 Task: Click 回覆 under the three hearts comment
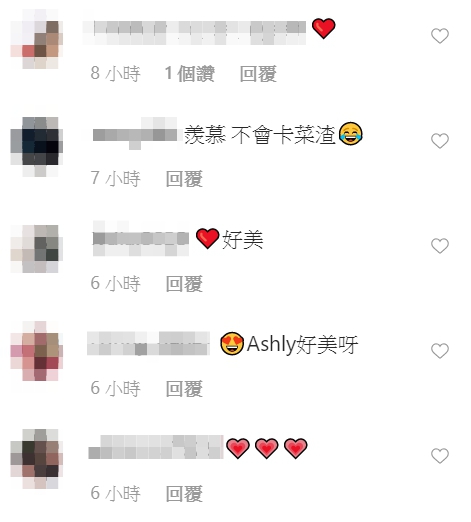point(184,494)
